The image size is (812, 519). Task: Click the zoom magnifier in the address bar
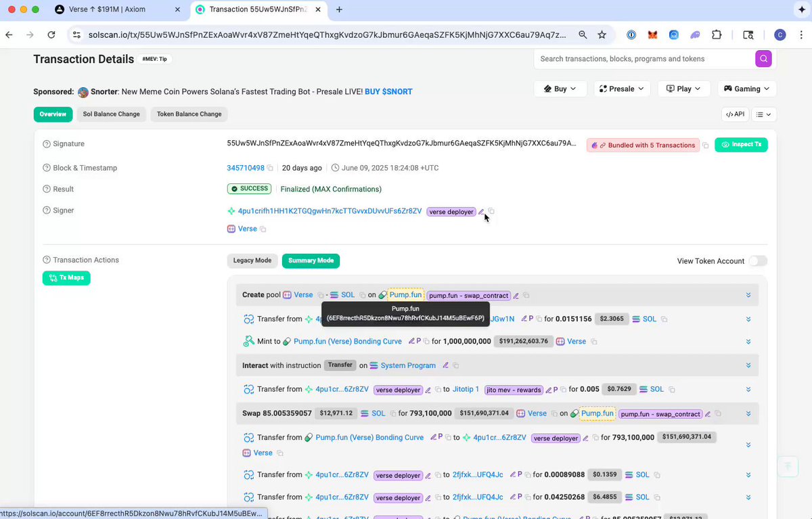coord(583,35)
